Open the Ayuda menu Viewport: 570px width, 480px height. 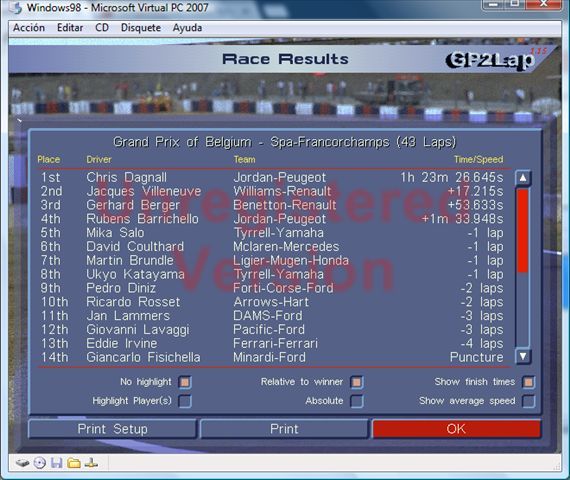tap(187, 28)
